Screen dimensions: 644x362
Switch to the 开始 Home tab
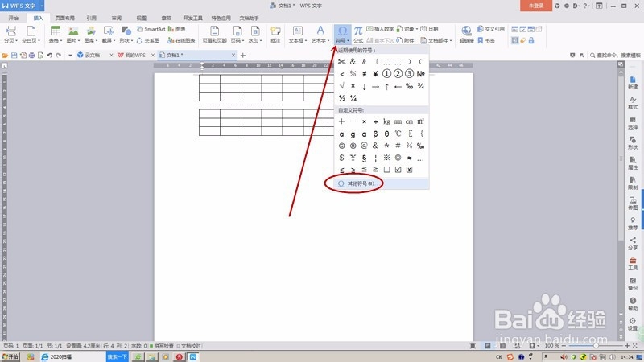pos(13,18)
